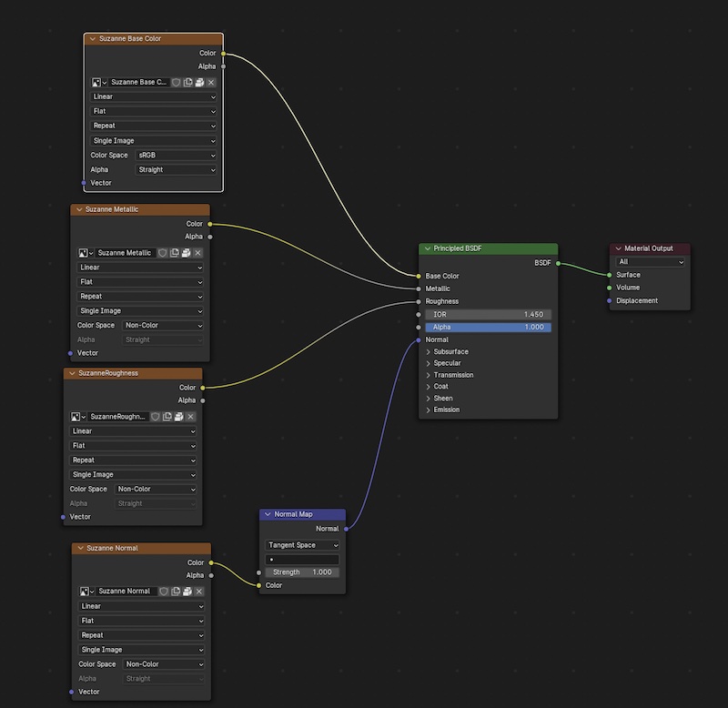
Task: Click open image icon in Suzanne Metallic node
Action: (x=187, y=253)
